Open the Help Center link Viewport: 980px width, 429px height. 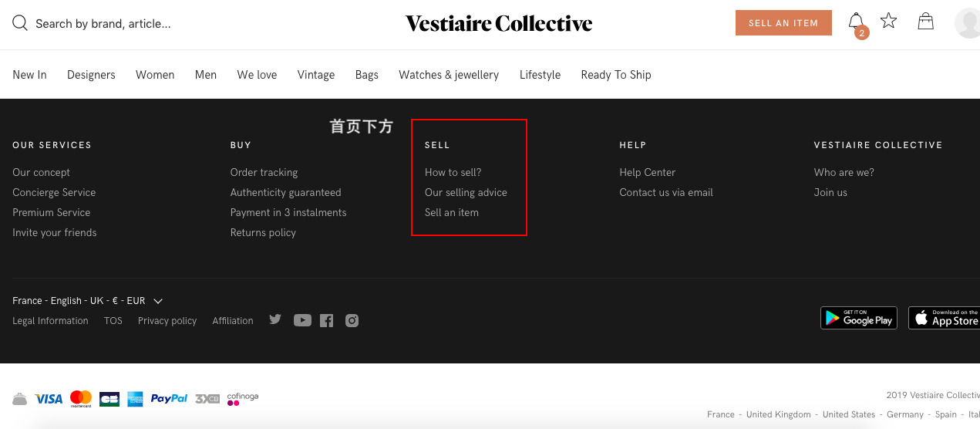coord(647,172)
